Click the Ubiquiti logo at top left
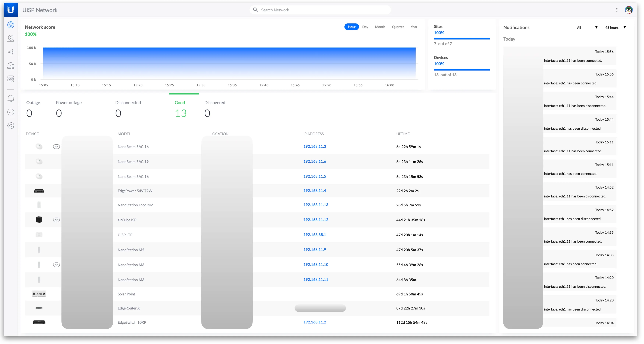 tap(11, 10)
